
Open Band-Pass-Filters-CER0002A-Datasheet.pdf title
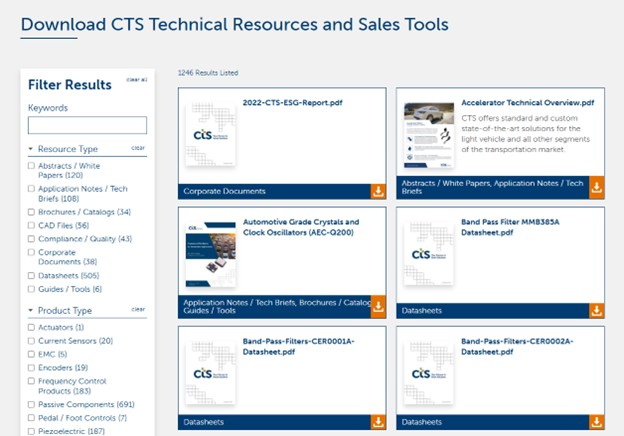click(517, 346)
